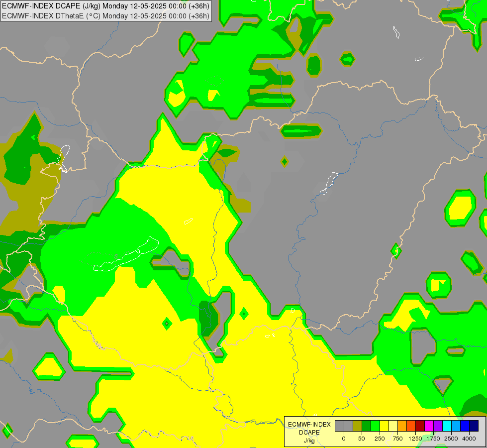Screen dimensions: 487x448
Task: Click the purple legend swatch
Action: click(x=438, y=426)
